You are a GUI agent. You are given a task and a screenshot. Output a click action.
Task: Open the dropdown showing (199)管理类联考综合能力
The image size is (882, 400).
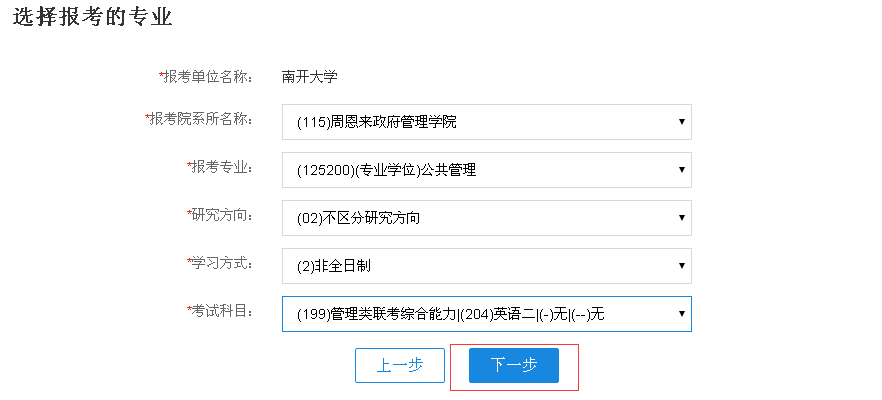pyautogui.click(x=486, y=313)
